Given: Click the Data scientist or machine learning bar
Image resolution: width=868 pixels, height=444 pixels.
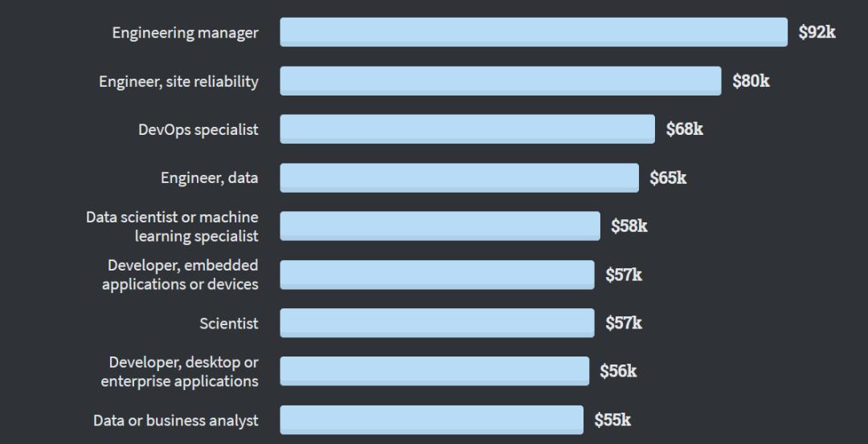Looking at the screenshot, I should click(440, 226).
